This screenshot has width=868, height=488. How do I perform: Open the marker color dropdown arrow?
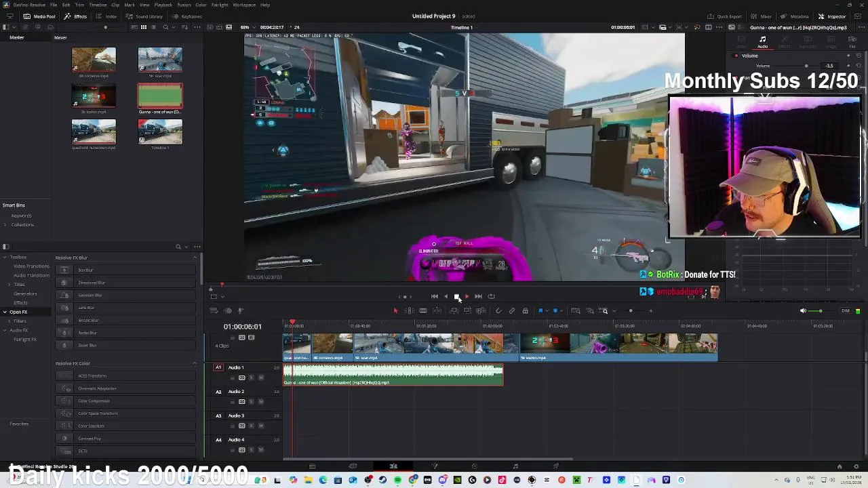tap(561, 311)
